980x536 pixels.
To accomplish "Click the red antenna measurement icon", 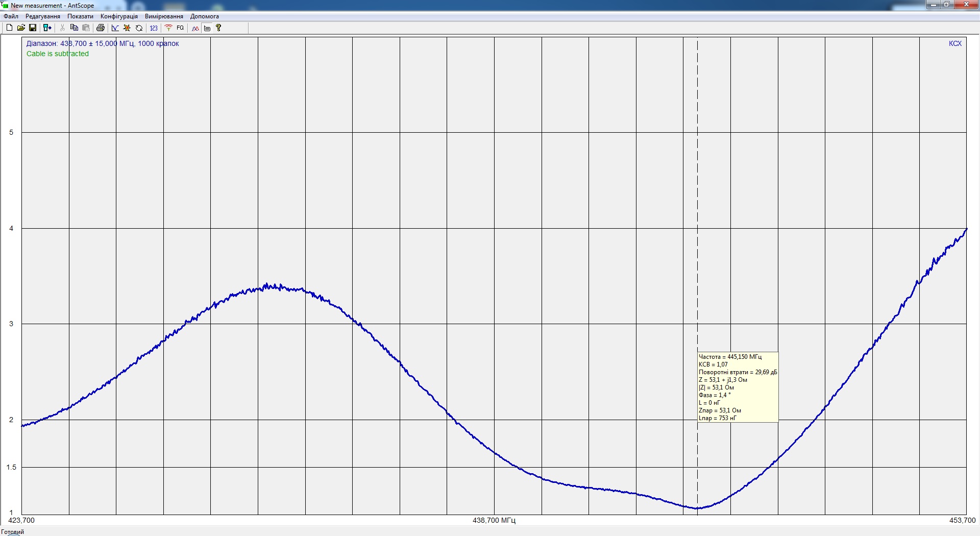I will [x=168, y=28].
